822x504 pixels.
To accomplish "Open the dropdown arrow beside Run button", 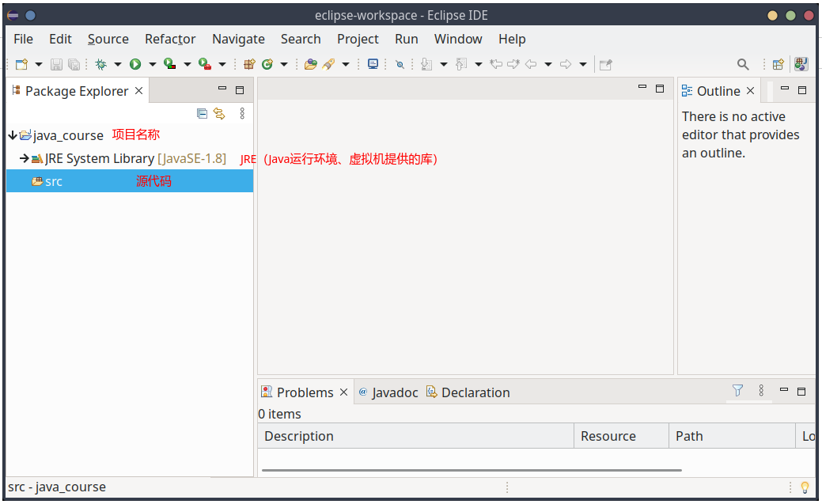I will click(153, 64).
